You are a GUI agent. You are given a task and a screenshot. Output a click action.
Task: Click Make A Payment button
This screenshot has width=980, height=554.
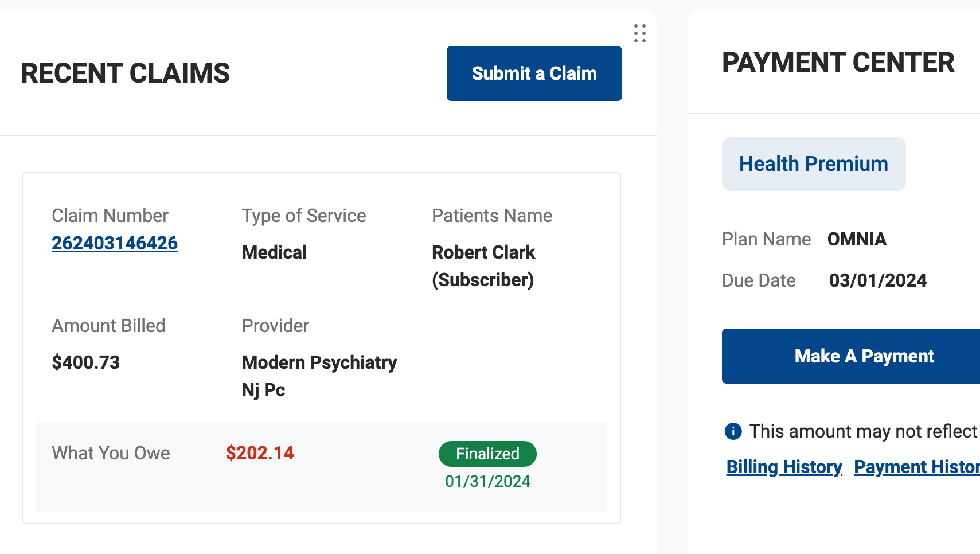pyautogui.click(x=851, y=356)
